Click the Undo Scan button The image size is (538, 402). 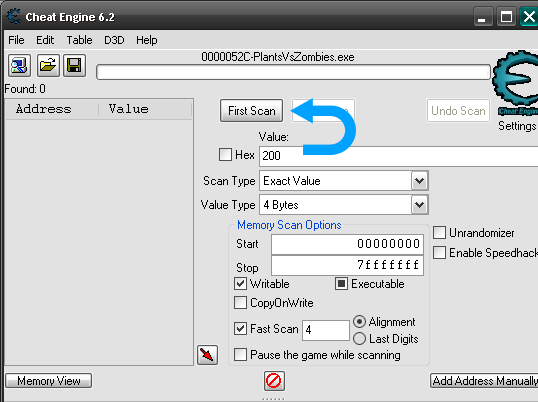[x=458, y=110]
